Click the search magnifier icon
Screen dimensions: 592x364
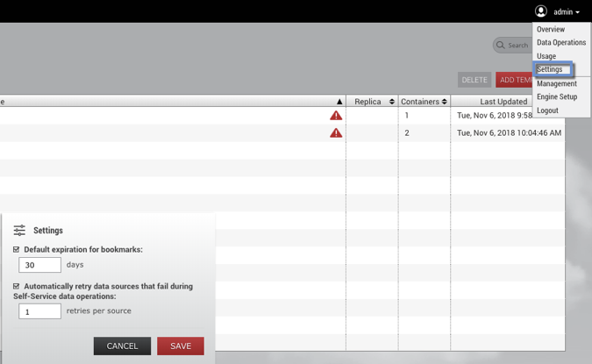tap(501, 45)
